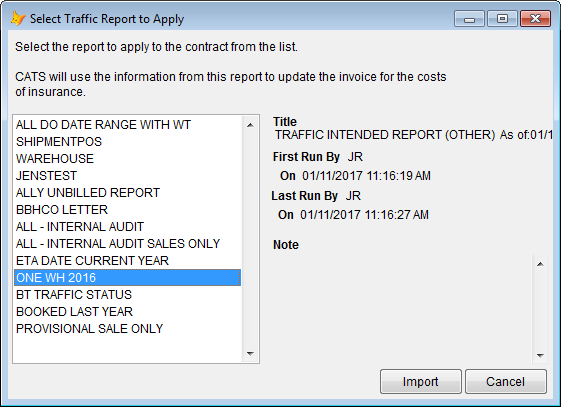
Task: Choose the BBHCO LETTER report
Action: [x=127, y=210]
